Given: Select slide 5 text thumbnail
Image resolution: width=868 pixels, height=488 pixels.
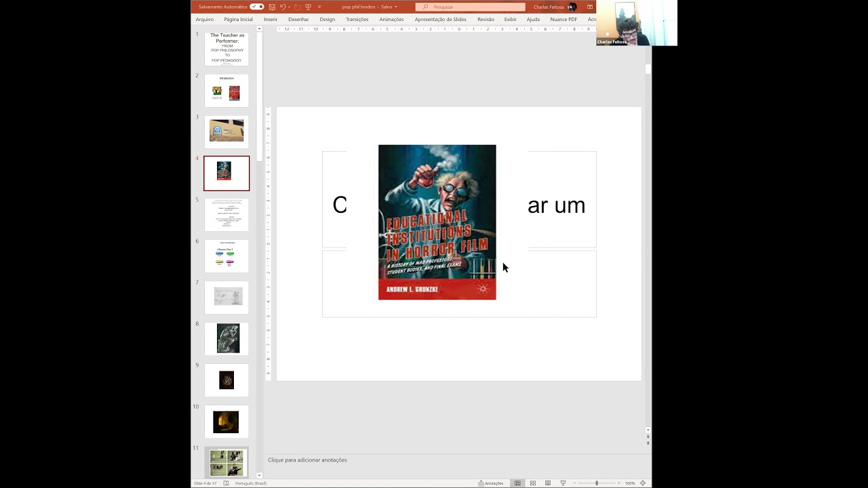Looking at the screenshot, I should click(226, 214).
